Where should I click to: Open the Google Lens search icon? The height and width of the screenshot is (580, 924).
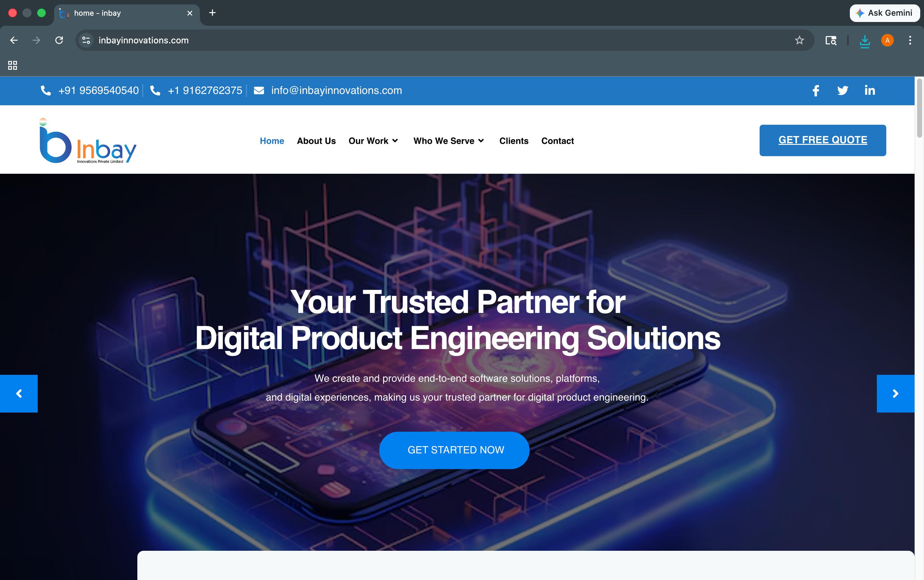[x=831, y=40]
